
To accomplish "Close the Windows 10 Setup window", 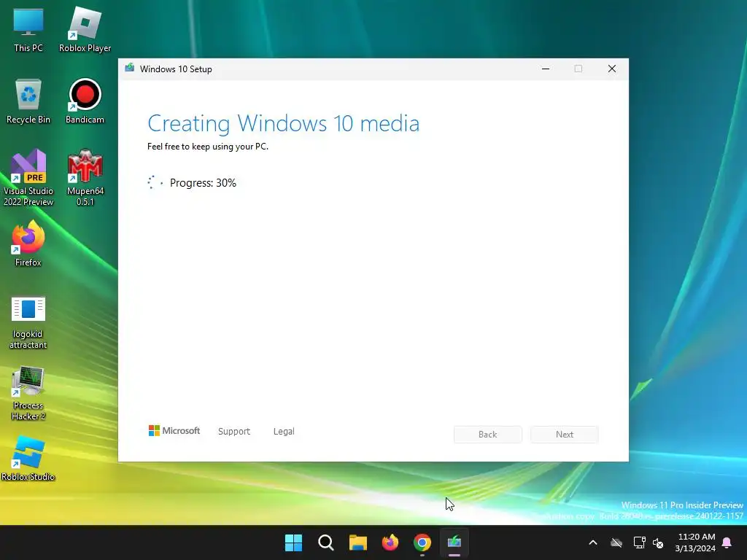I will 612,69.
